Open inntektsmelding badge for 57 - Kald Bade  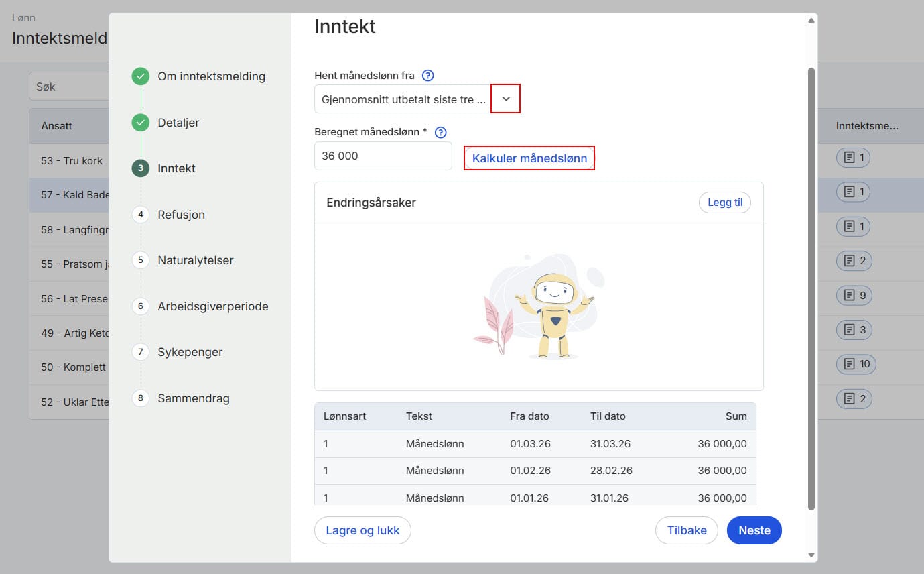click(x=854, y=192)
